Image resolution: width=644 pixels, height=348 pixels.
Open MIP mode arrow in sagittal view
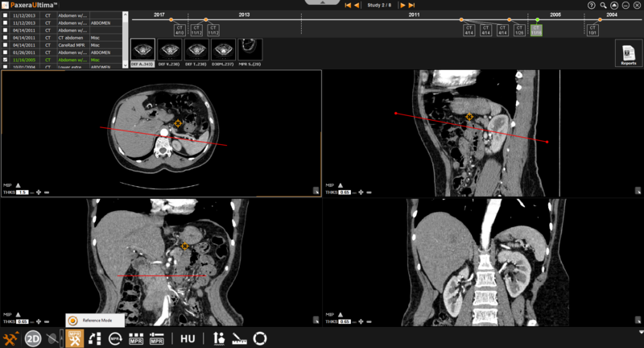pyautogui.click(x=340, y=184)
